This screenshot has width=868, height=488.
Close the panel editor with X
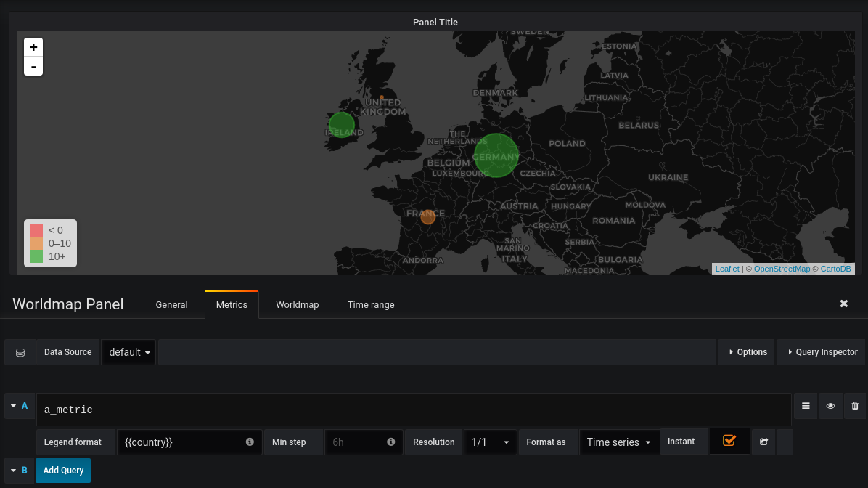[843, 304]
